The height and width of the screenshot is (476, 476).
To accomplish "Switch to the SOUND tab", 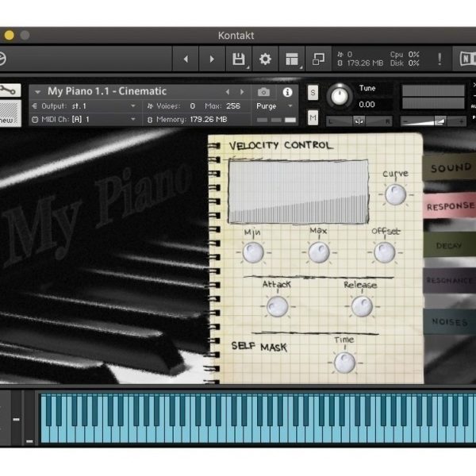I will (x=451, y=167).
